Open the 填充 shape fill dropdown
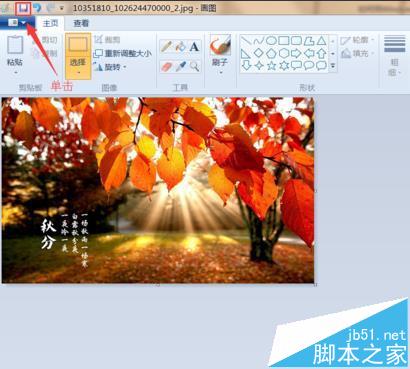Screen dimensions: 410x369 click(358, 53)
